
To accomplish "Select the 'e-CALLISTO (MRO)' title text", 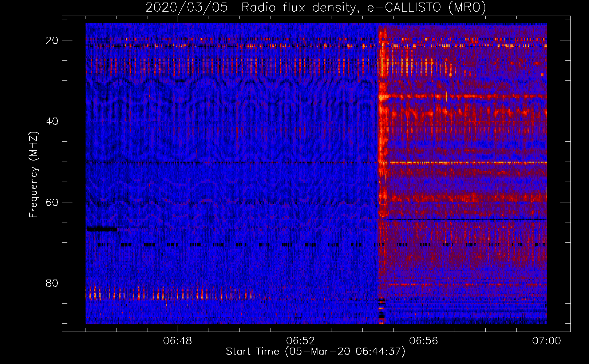I will pos(427,8).
